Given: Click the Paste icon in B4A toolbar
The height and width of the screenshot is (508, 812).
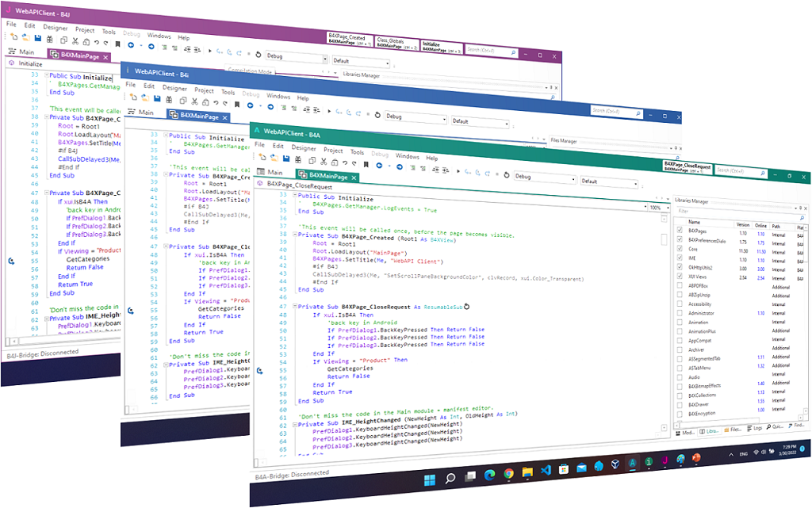Looking at the screenshot, I should click(x=335, y=162).
